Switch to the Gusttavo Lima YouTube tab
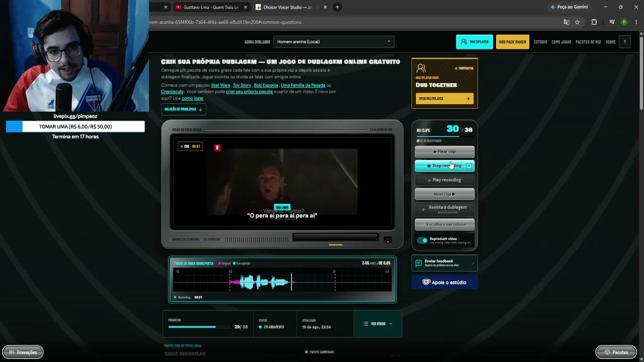Image resolution: width=644 pixels, height=362 pixels. 211,7
